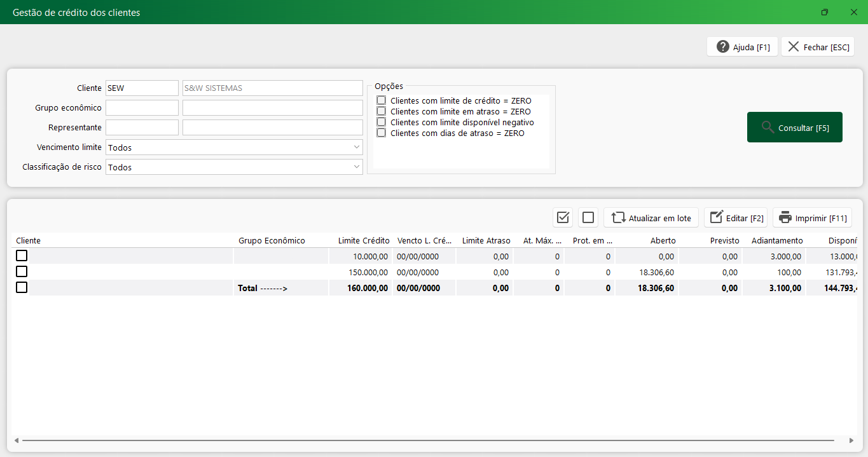Tick the checkbox of the Total row

[22, 287]
